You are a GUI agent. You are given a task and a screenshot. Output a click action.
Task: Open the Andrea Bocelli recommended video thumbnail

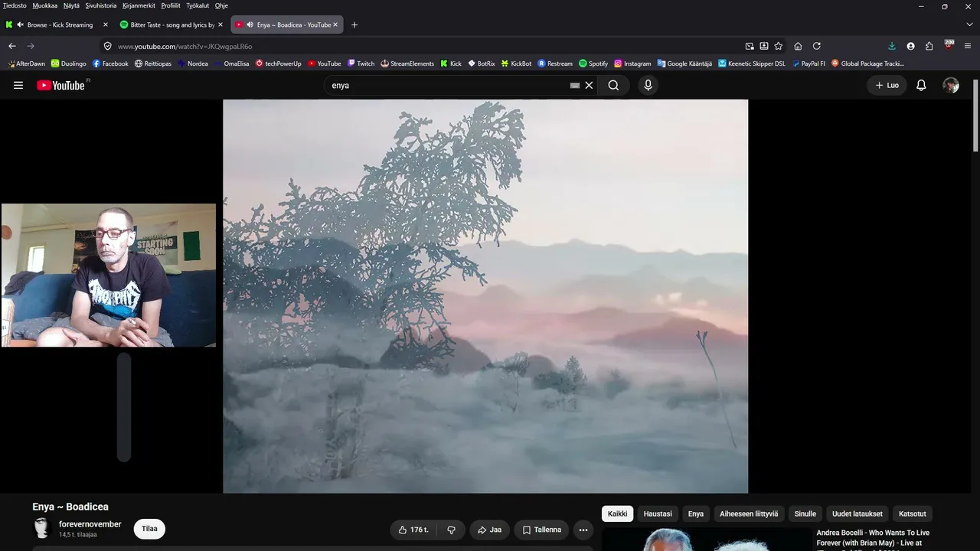click(x=707, y=540)
